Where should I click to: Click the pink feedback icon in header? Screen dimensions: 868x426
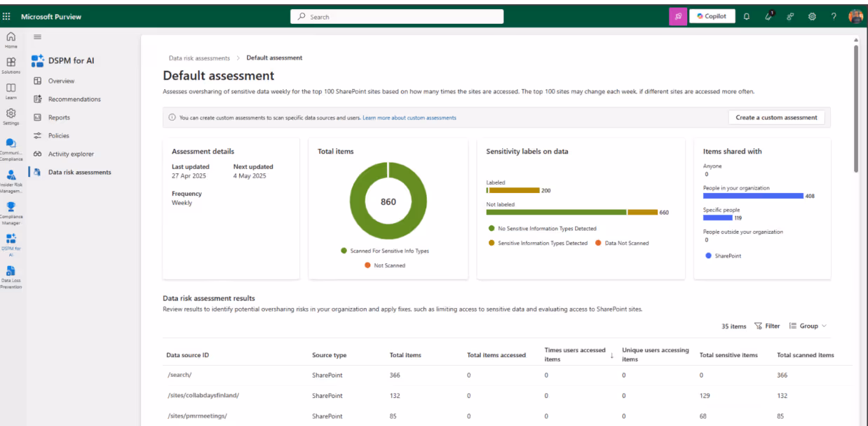point(677,17)
